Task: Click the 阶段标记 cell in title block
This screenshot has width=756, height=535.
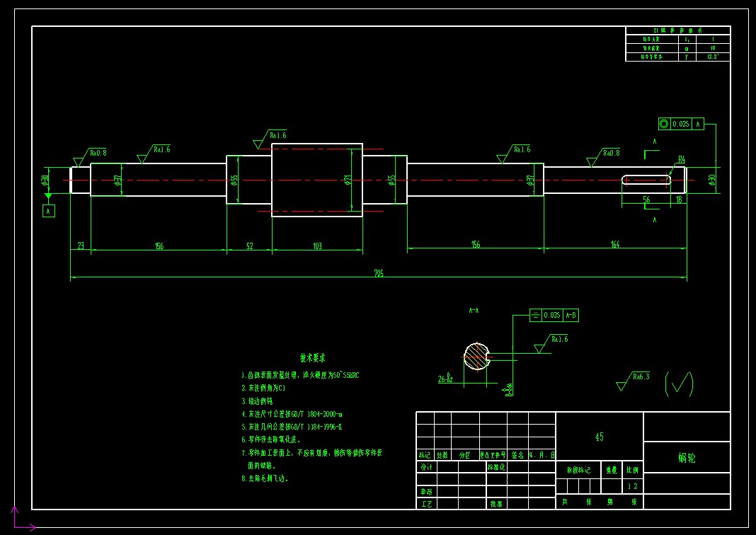Action: click(x=578, y=470)
